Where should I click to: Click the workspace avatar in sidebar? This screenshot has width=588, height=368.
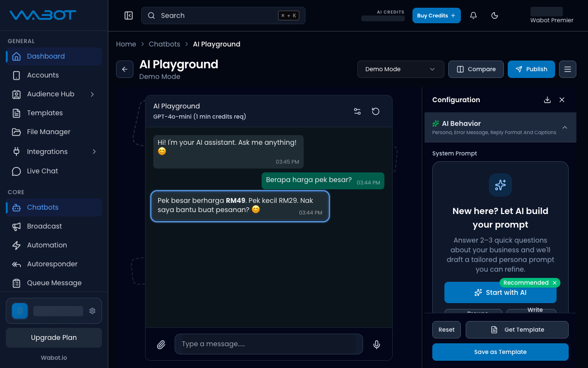(x=20, y=311)
